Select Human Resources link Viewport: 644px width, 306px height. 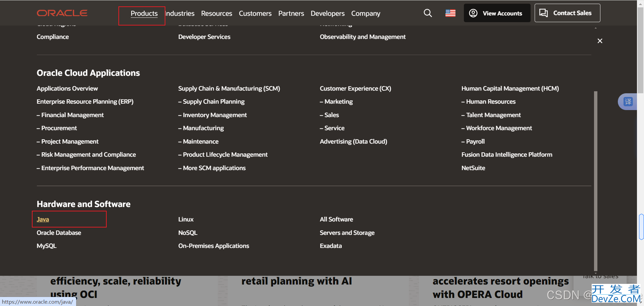488,102
